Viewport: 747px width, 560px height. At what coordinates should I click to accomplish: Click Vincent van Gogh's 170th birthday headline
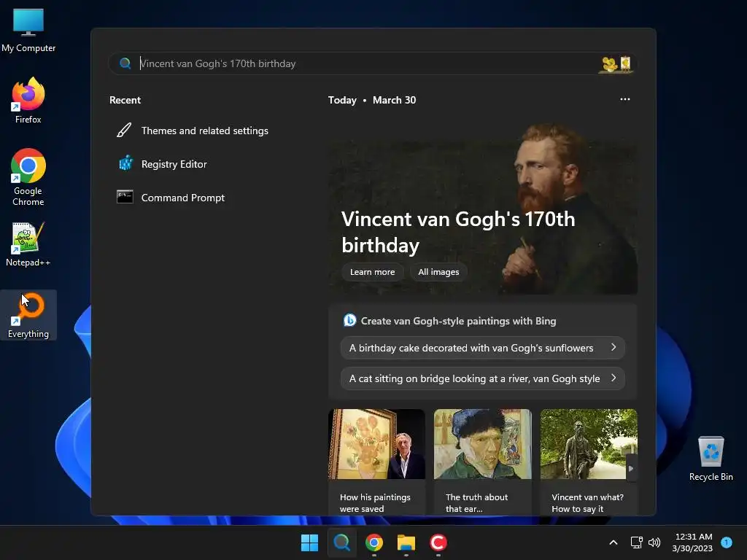tap(458, 232)
